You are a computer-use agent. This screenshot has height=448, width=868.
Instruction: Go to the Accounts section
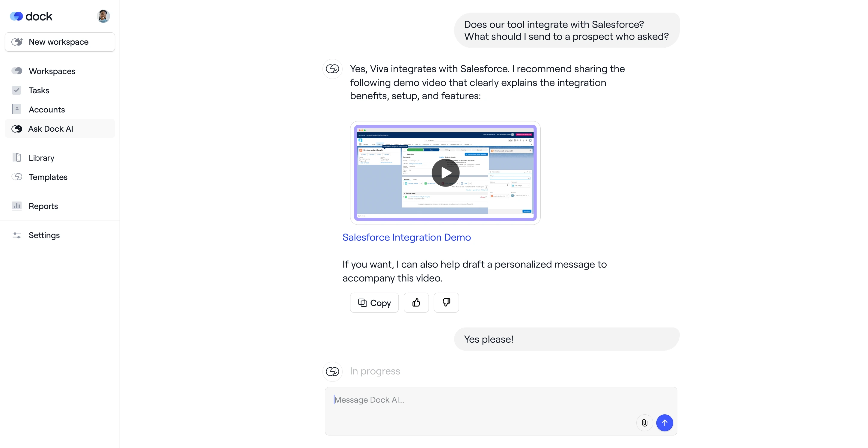[x=46, y=109]
